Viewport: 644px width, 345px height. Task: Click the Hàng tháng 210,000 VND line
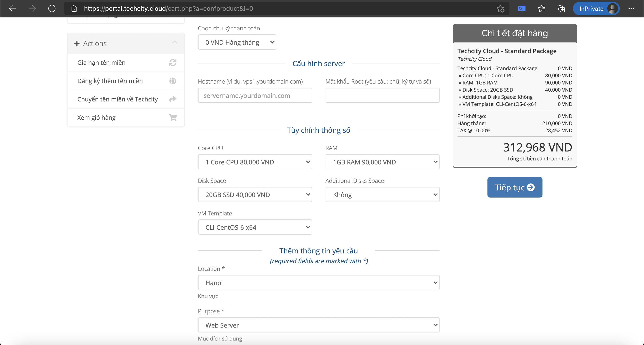(x=515, y=123)
